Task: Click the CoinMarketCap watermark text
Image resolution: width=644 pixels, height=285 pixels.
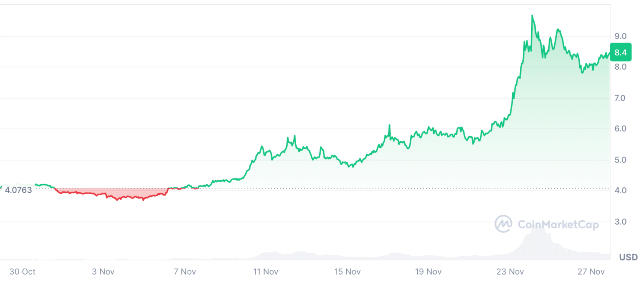Action: point(558,224)
